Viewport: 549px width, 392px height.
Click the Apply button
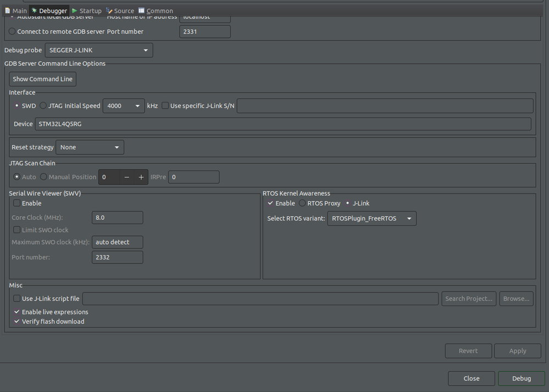point(518,351)
